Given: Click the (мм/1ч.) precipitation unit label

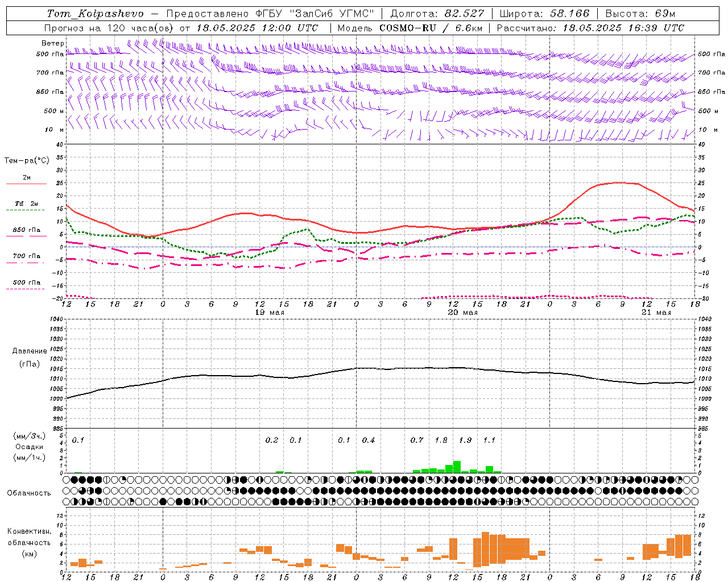Looking at the screenshot, I should click(x=30, y=458).
